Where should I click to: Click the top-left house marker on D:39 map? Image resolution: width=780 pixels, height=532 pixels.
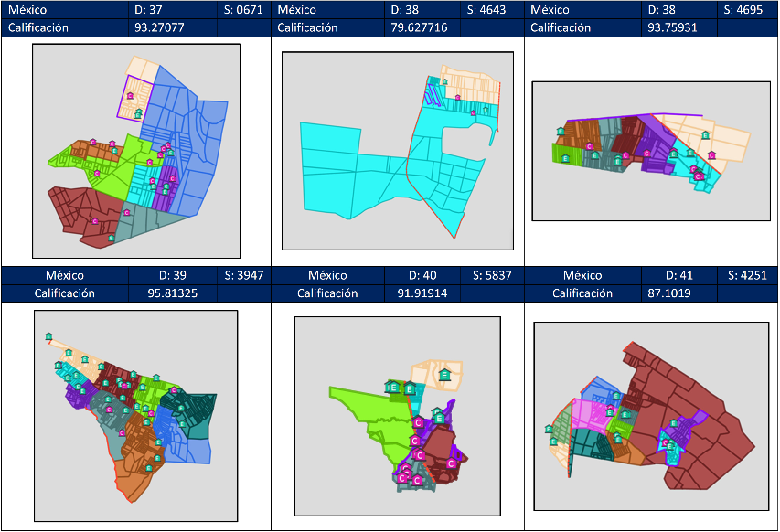[x=48, y=337]
